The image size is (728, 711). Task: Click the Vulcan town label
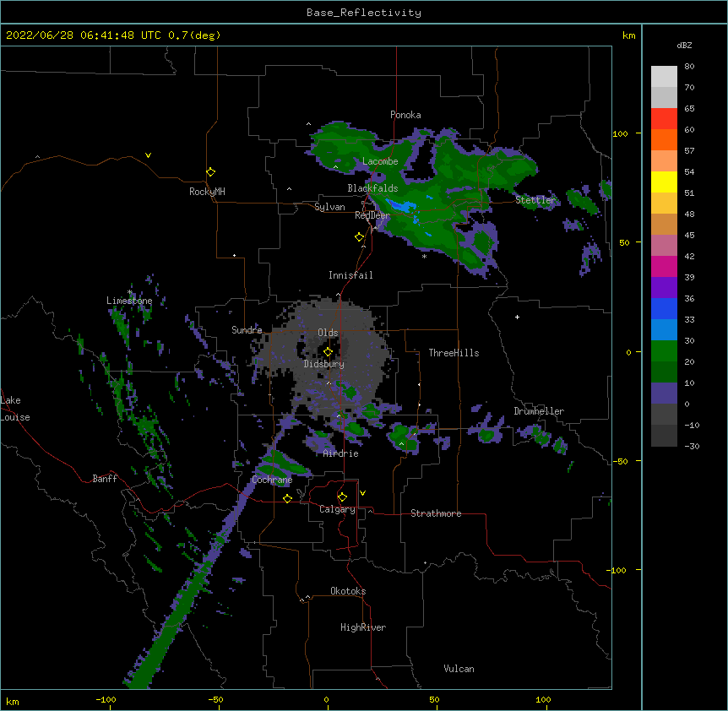click(x=459, y=669)
